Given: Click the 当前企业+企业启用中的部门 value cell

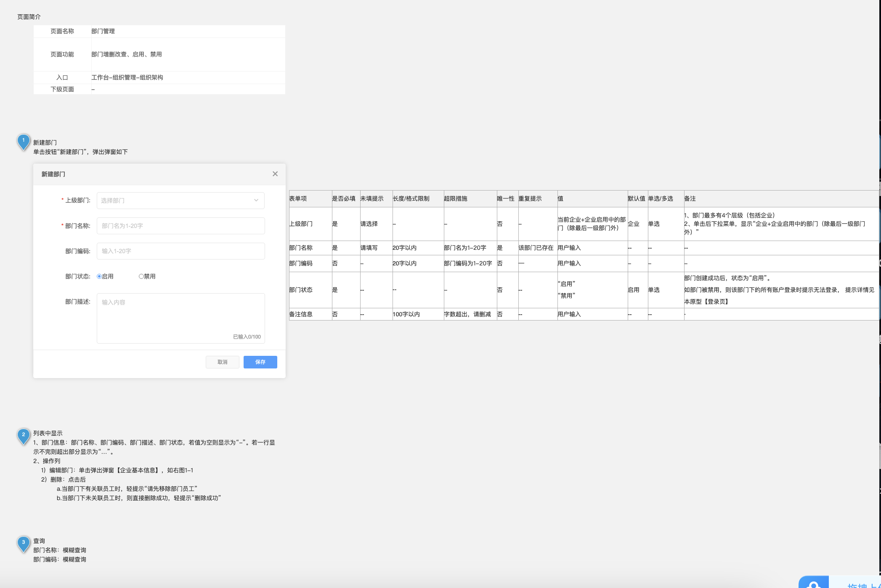Looking at the screenshot, I should pos(592,224).
